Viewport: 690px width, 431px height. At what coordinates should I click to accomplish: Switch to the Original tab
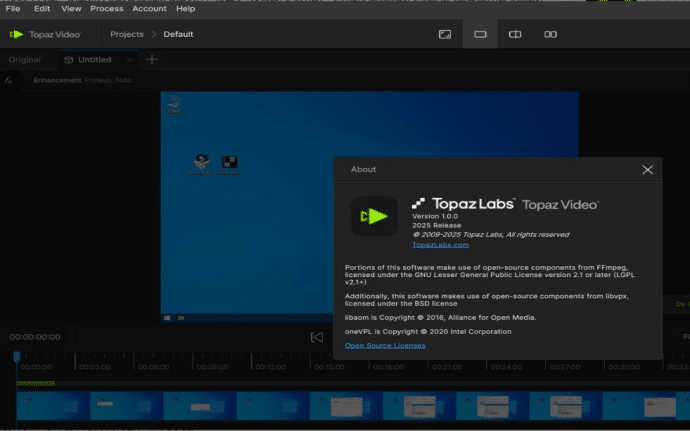pos(25,59)
